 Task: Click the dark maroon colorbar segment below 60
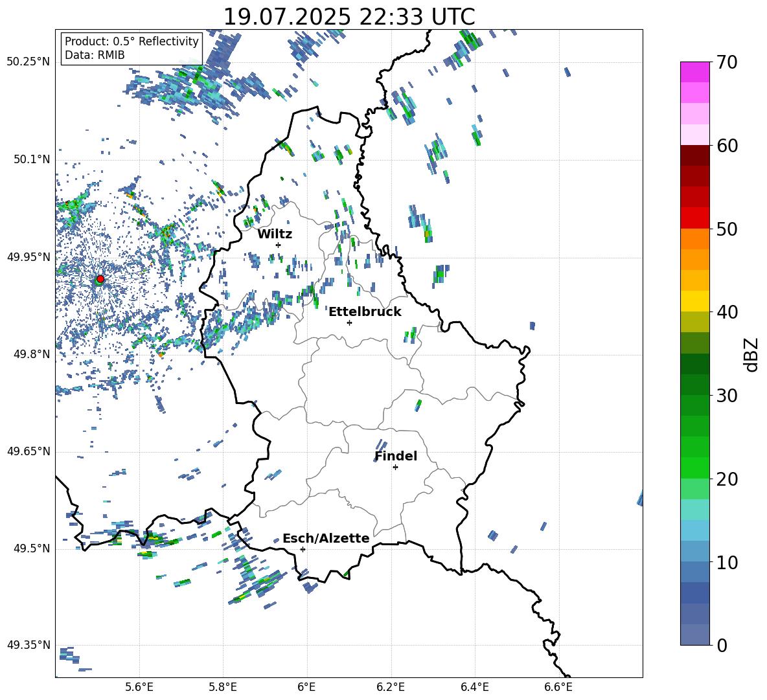pyautogui.click(x=694, y=155)
